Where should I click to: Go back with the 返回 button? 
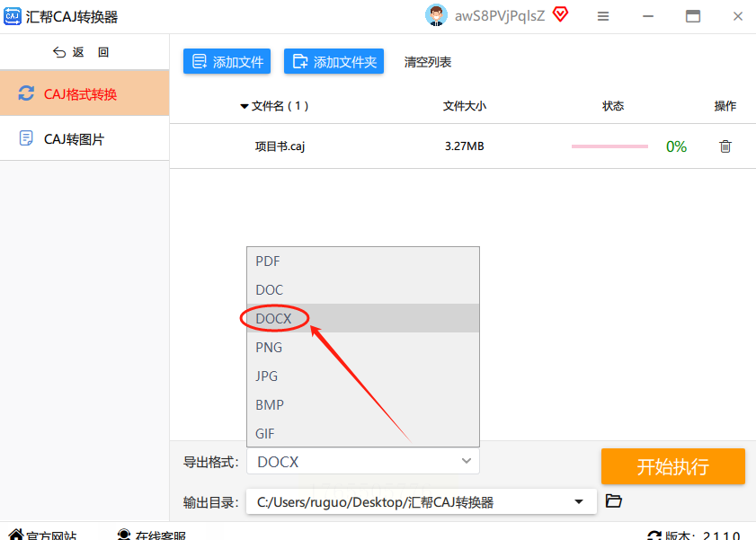[81, 52]
